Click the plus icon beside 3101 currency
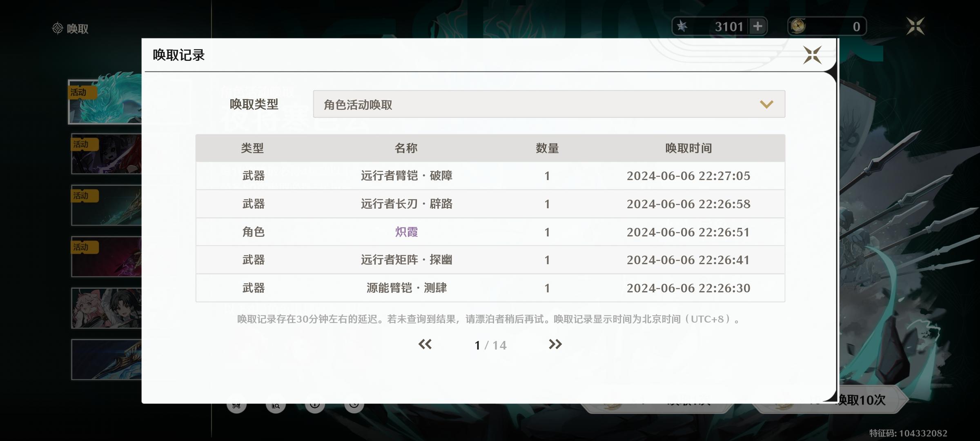Image resolution: width=980 pixels, height=441 pixels. click(x=757, y=27)
